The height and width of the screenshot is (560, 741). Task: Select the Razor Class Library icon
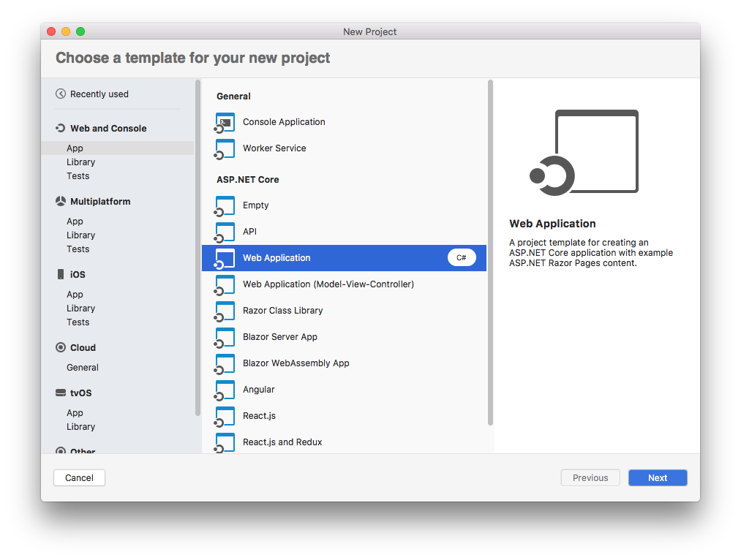point(224,311)
